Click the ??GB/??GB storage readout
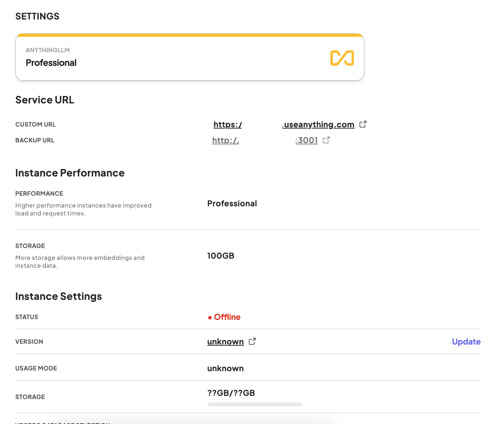Screen dimensions: 504x424 231,393
